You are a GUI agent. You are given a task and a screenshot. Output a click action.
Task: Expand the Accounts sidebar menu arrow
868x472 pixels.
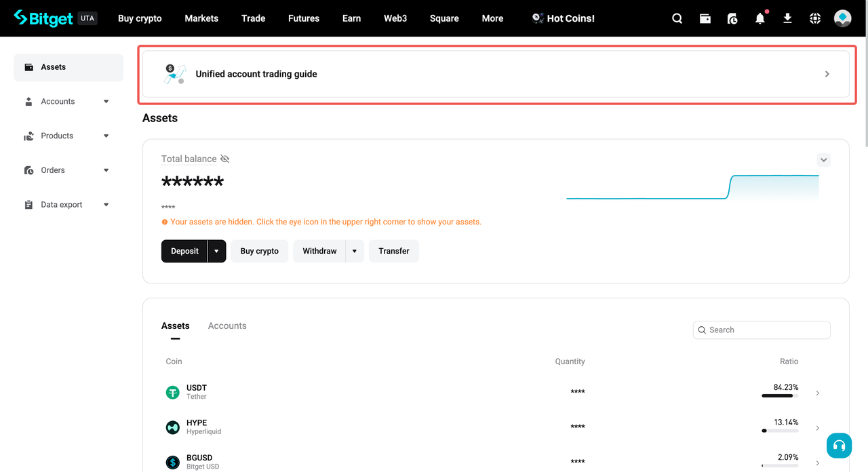(106, 102)
